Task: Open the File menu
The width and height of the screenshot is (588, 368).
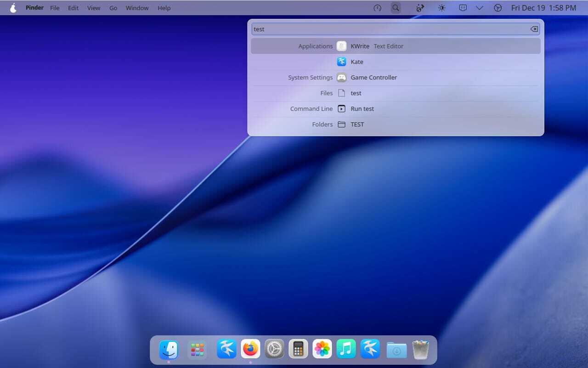Action: tap(55, 8)
